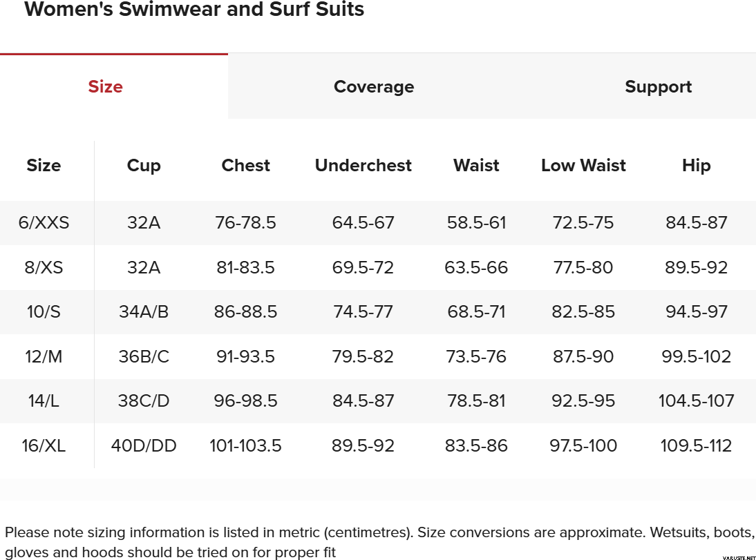Image resolution: width=756 pixels, height=560 pixels.
Task: Click the 36B/C cup cell
Action: pos(144,357)
